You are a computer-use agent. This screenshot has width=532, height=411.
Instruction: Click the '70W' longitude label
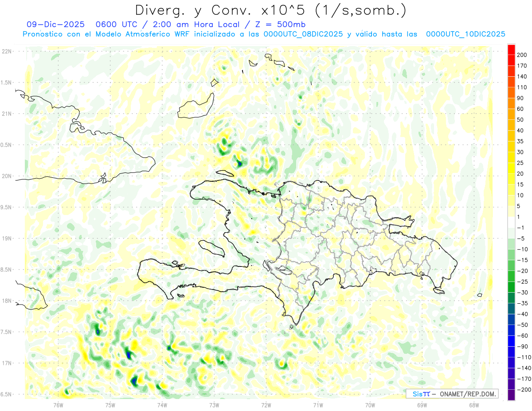click(x=370, y=405)
